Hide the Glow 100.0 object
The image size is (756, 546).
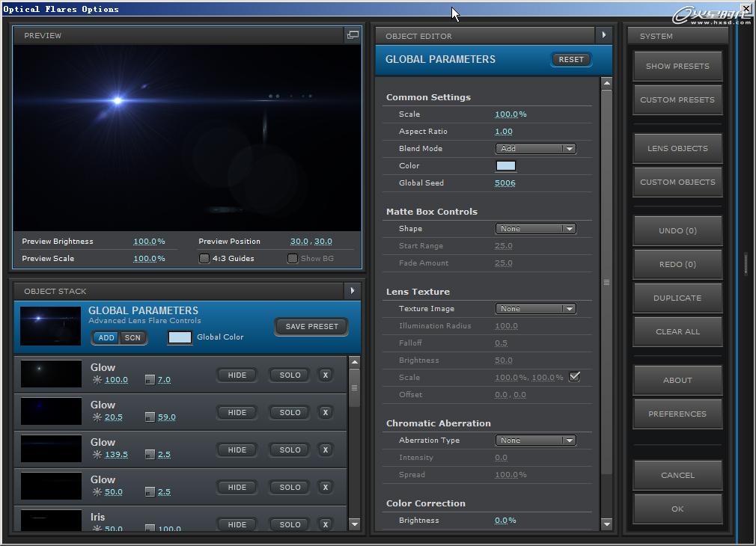click(x=237, y=375)
